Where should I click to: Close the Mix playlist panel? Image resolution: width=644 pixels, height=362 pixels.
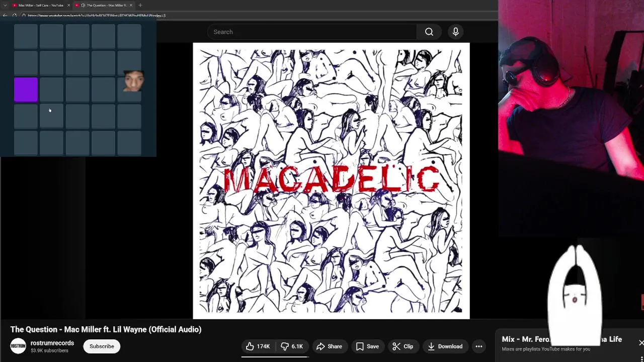tap(640, 343)
